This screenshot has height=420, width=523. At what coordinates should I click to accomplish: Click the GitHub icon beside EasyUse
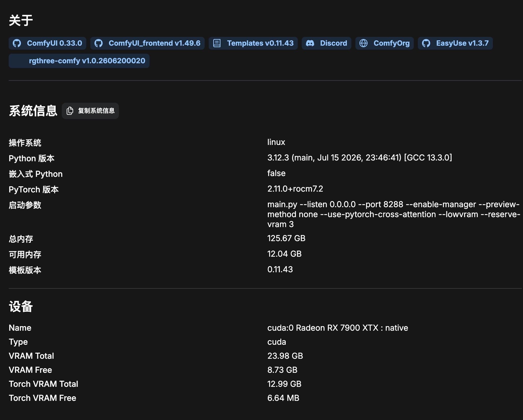[426, 43]
